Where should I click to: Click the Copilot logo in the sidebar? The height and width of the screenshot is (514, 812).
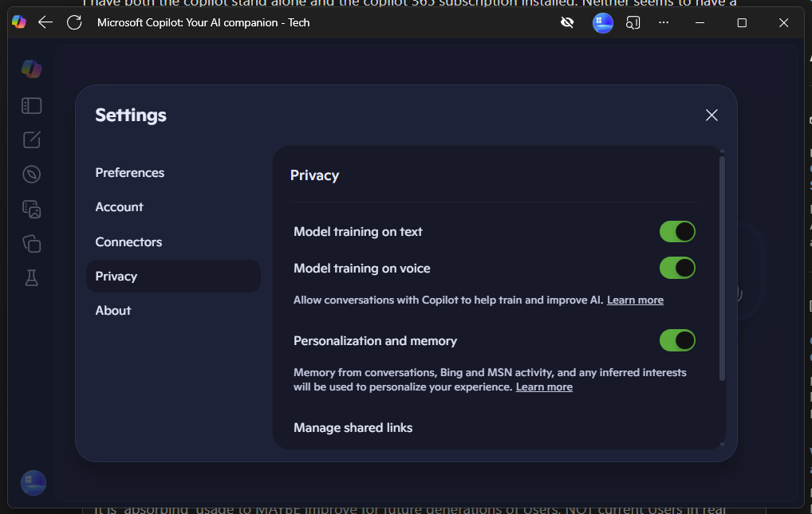coord(32,69)
